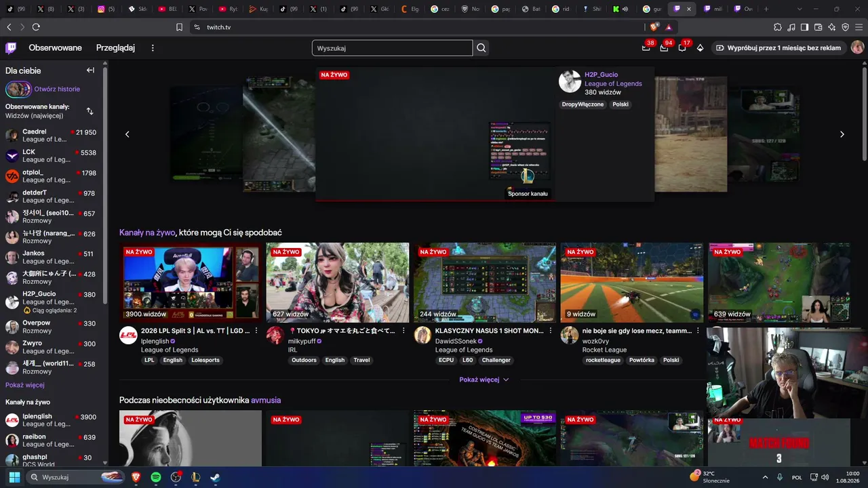The width and height of the screenshot is (868, 488).
Task: Click the Twitch search input field
Action: (392, 48)
